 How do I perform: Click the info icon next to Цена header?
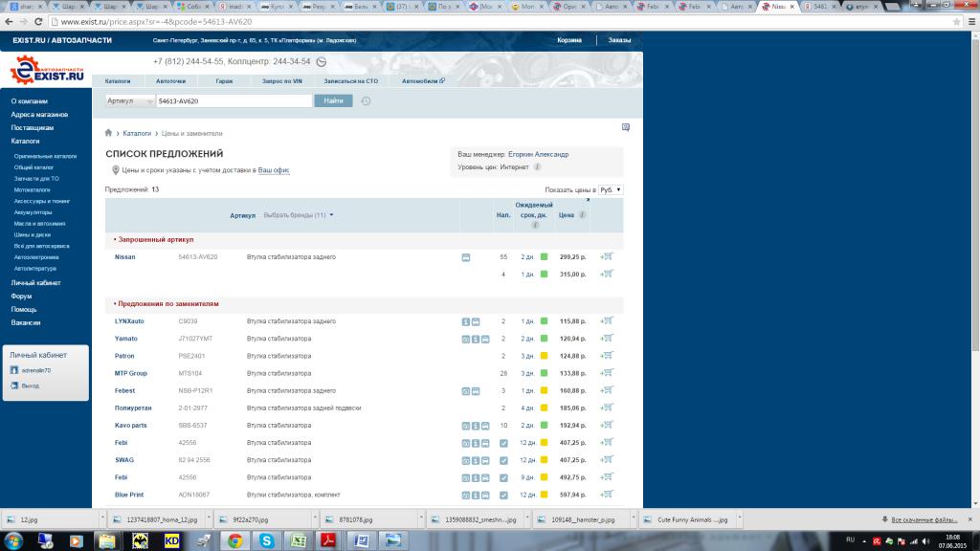[582, 215]
